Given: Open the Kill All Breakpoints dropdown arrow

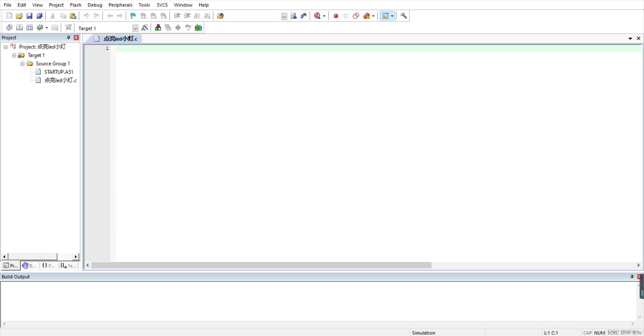Looking at the screenshot, I should click(373, 16).
